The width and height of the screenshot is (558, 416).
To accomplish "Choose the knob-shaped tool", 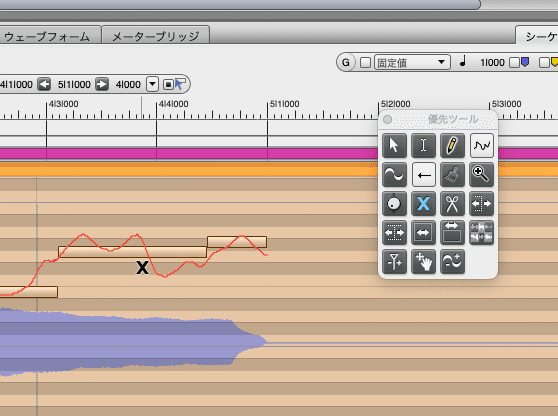I will click(x=394, y=204).
